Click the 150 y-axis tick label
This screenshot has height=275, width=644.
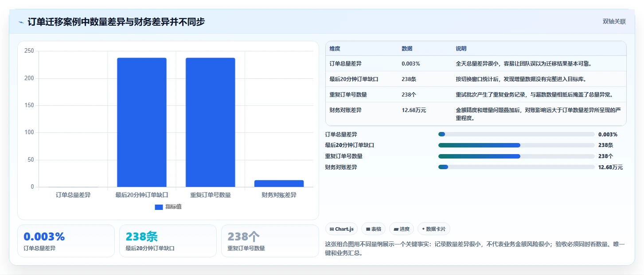pos(29,105)
